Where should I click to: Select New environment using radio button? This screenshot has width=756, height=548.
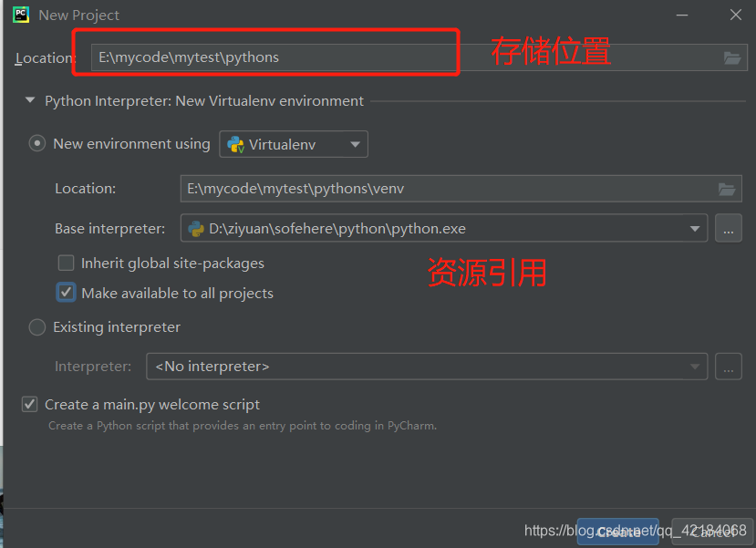(x=37, y=143)
